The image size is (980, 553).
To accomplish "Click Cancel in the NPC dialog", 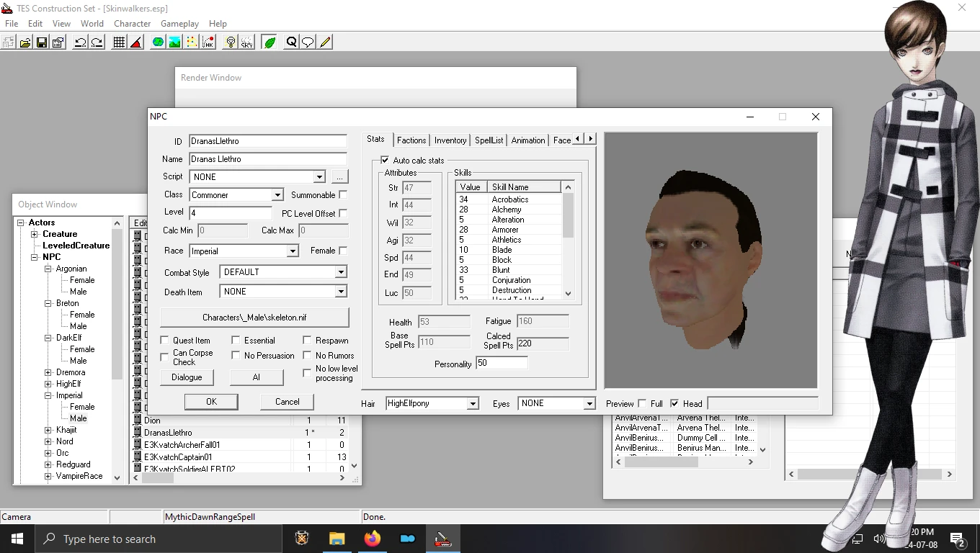I will 287,402.
